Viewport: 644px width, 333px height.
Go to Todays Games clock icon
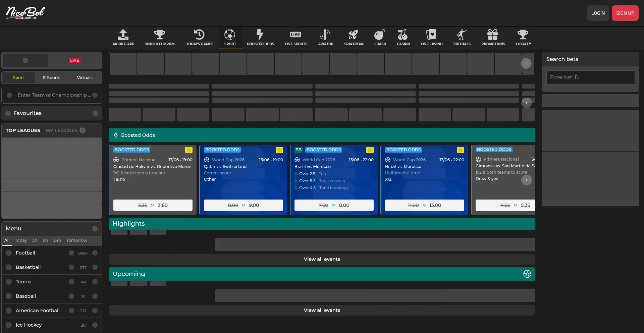(x=199, y=35)
